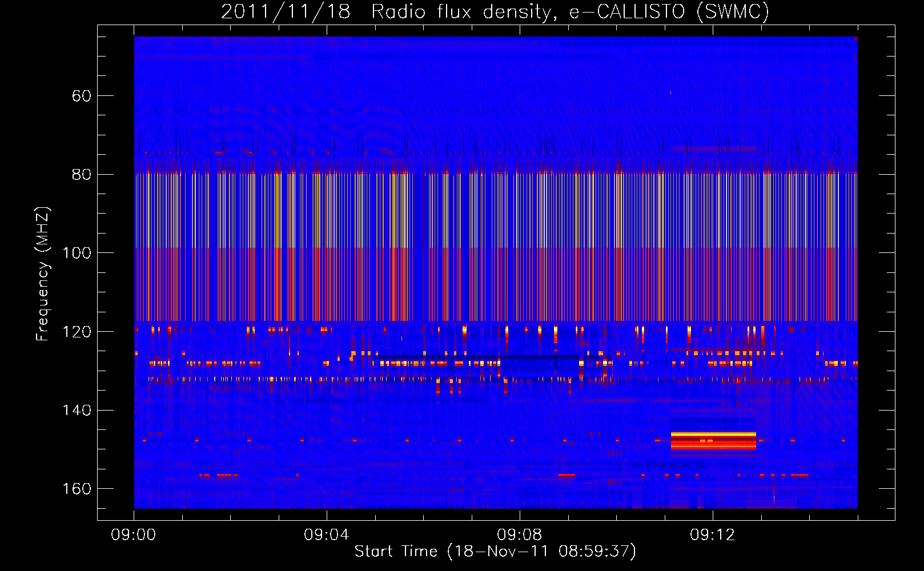Viewport: 924px width, 571px height.
Task: Click the plot title '2011/11/18 Radio flux density, e-CALLISTO (SWMC)'
Action: click(495, 11)
